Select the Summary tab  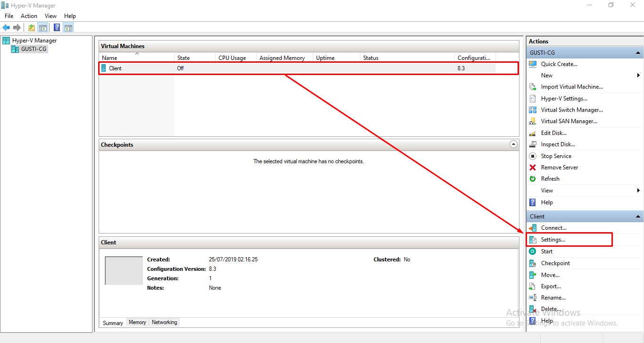coord(113,323)
